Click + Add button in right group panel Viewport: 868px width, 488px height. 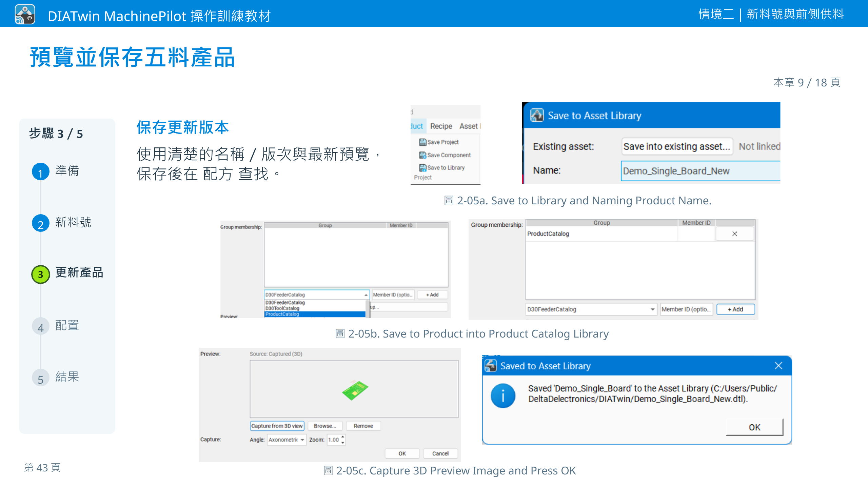coord(735,309)
